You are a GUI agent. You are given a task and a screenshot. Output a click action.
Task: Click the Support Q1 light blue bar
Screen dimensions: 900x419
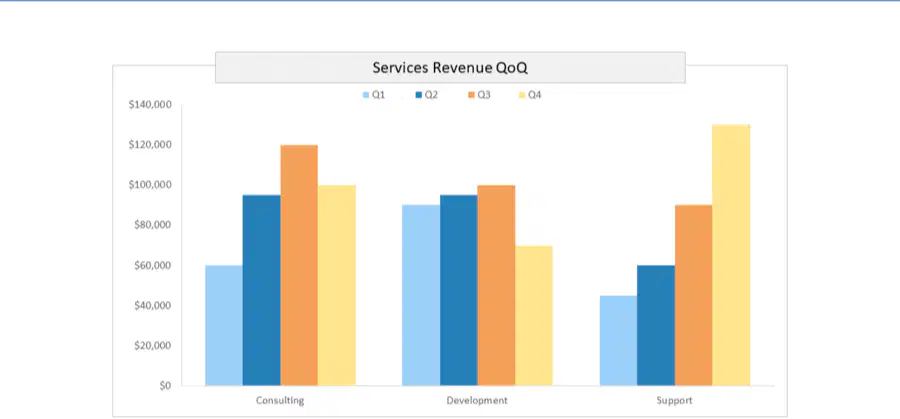(618, 340)
